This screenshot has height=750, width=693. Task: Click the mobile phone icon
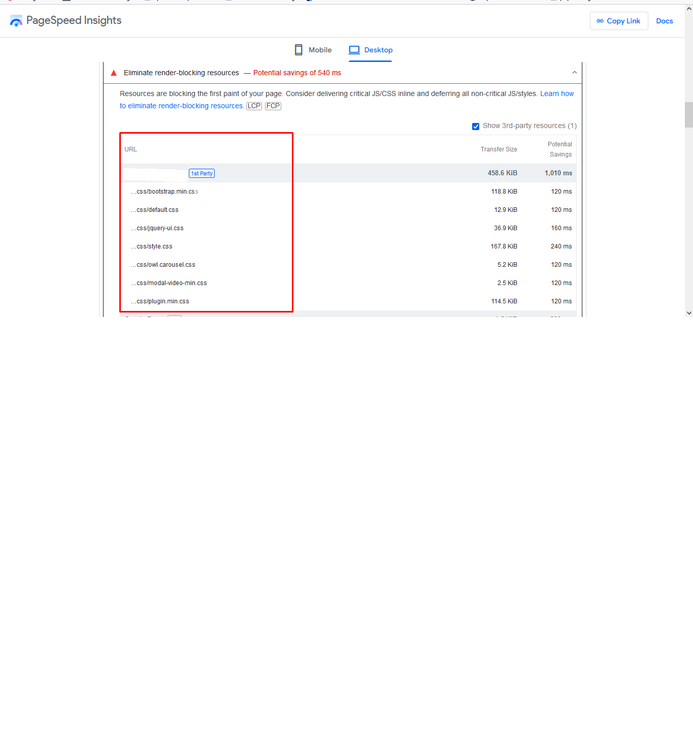click(x=298, y=50)
